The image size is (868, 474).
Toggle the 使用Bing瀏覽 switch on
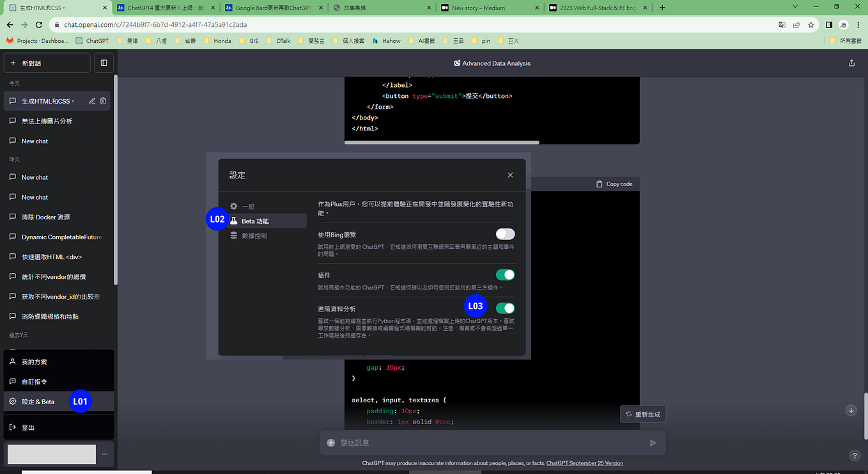tap(505, 235)
